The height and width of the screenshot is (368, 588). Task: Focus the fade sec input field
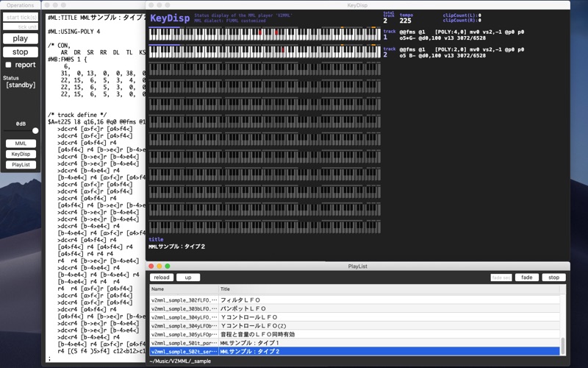pos(501,277)
